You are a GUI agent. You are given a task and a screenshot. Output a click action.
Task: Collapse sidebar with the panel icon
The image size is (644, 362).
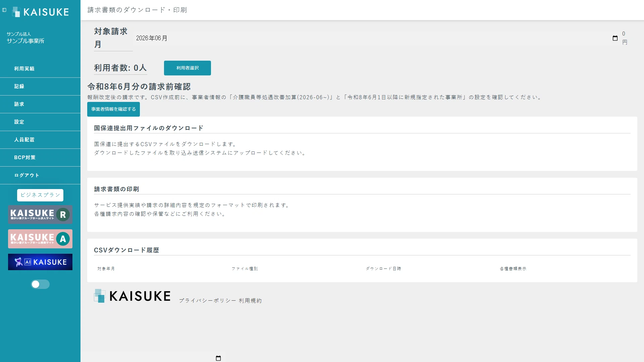(x=4, y=10)
